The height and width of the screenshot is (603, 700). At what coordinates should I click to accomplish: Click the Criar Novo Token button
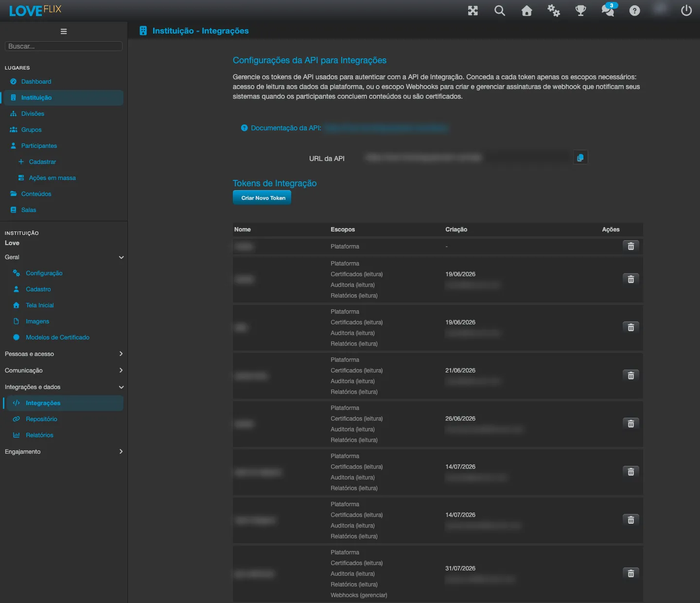(262, 198)
